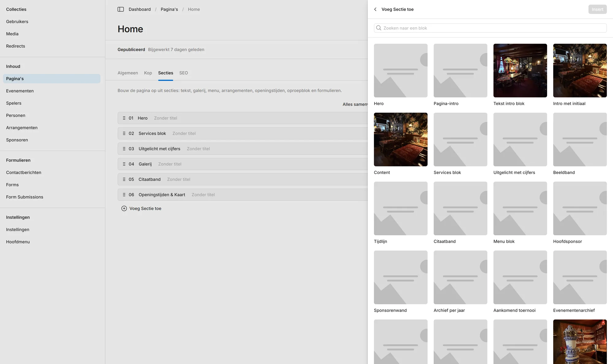Select the Secties tab
The width and height of the screenshot is (613, 364).
pyautogui.click(x=166, y=73)
